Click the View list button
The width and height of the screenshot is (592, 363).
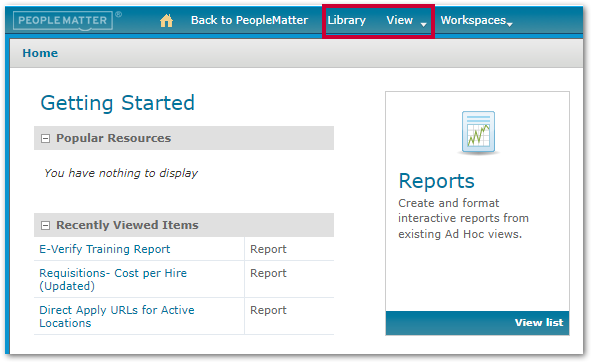(x=539, y=323)
